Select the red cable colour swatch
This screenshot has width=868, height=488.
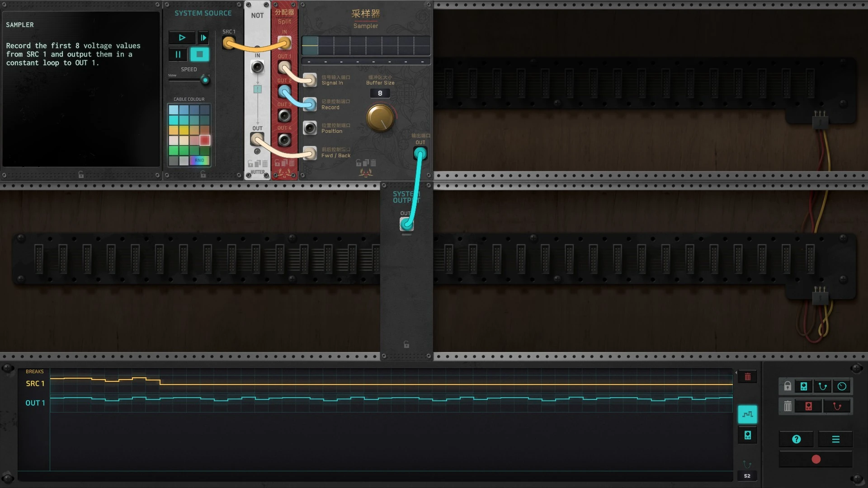205,140
